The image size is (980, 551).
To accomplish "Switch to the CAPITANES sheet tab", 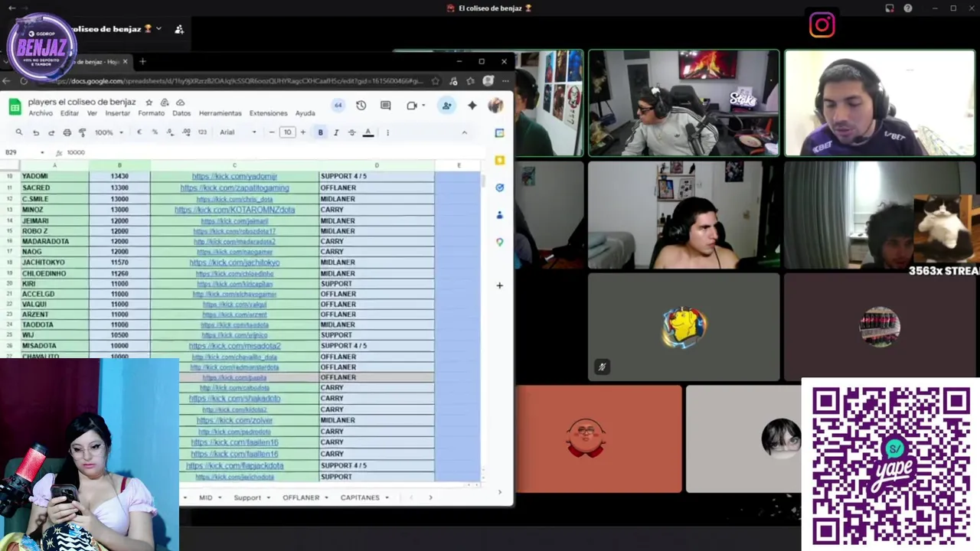I will tap(360, 497).
